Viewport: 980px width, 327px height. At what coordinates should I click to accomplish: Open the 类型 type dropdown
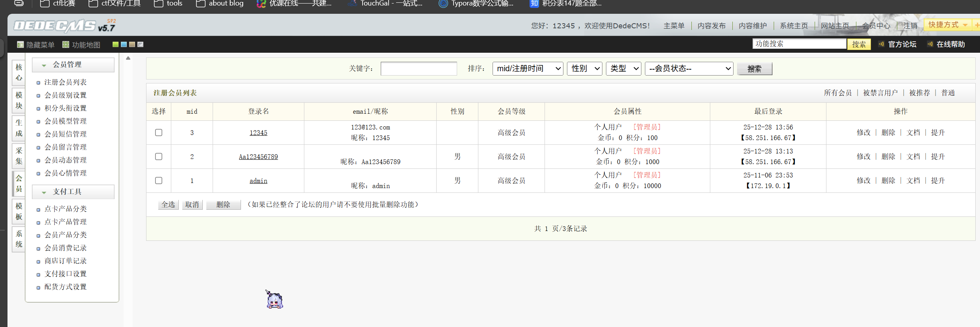(x=623, y=68)
